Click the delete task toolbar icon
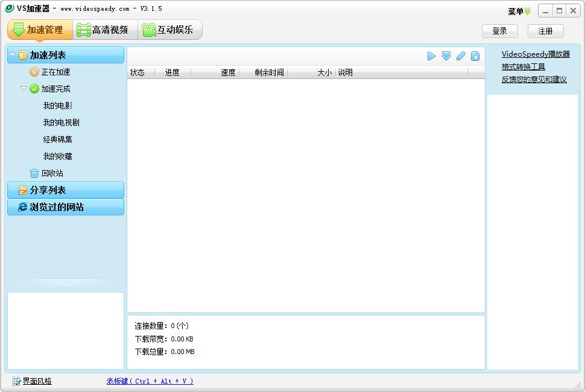 (475, 55)
